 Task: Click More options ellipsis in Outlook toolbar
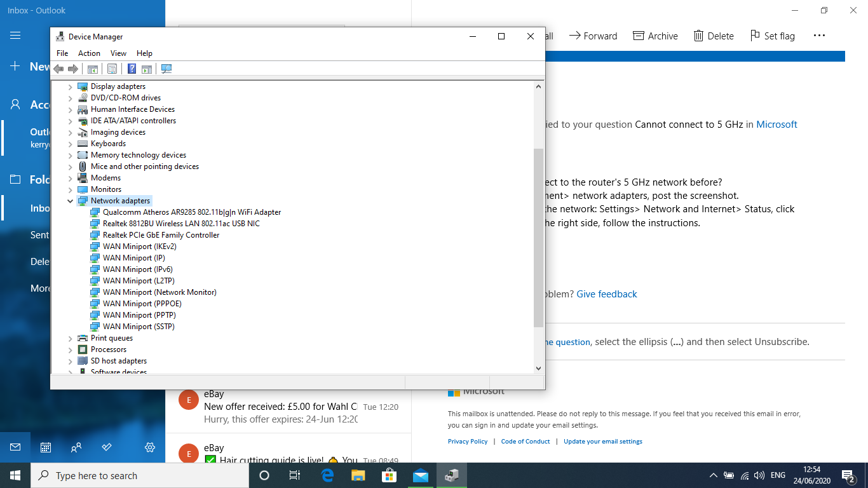tap(819, 36)
